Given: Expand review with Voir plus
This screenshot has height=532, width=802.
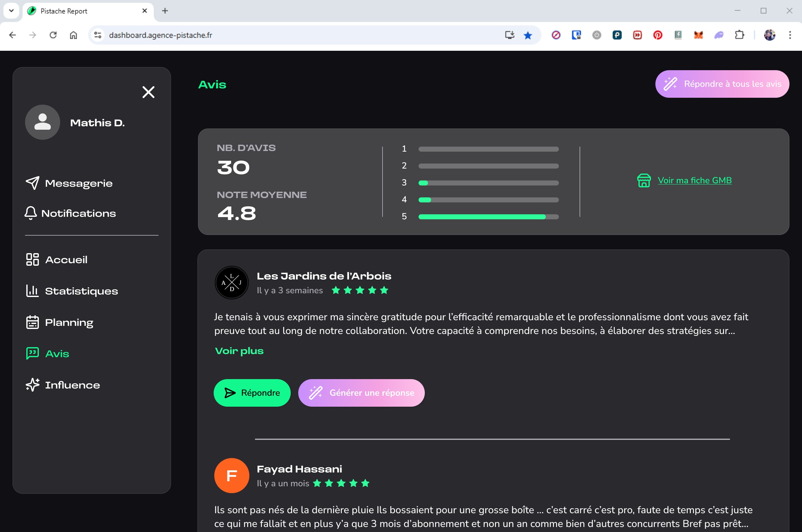Looking at the screenshot, I should tap(239, 351).
